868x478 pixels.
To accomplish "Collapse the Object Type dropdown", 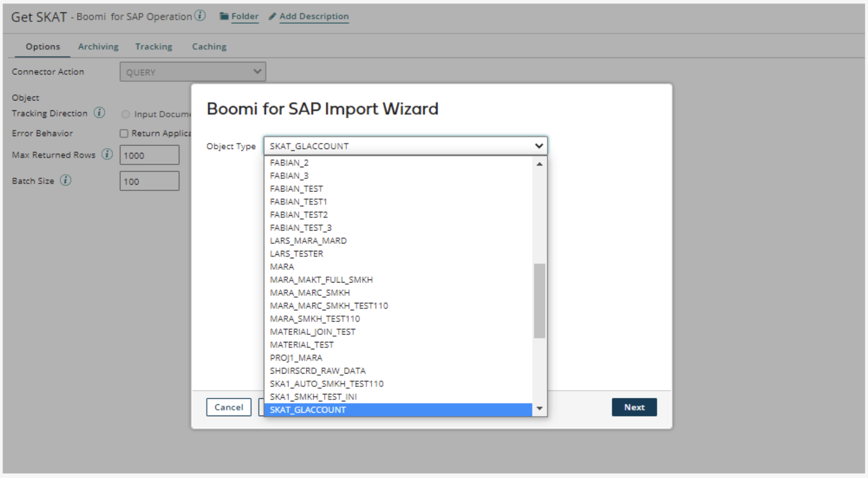I will (x=538, y=145).
